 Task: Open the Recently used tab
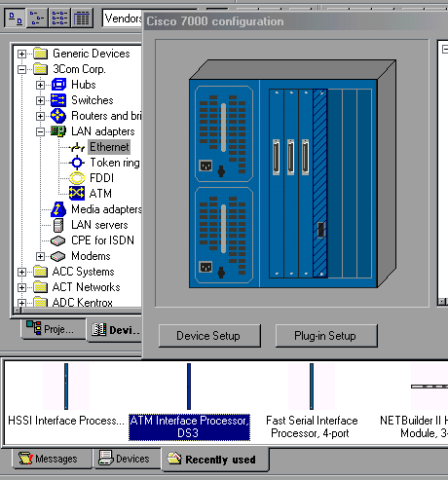click(x=215, y=460)
